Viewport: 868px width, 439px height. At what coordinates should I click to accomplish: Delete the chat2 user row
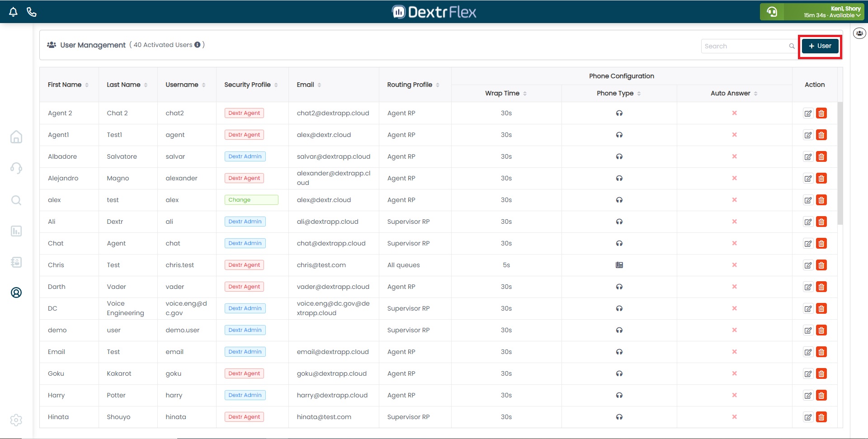click(821, 113)
